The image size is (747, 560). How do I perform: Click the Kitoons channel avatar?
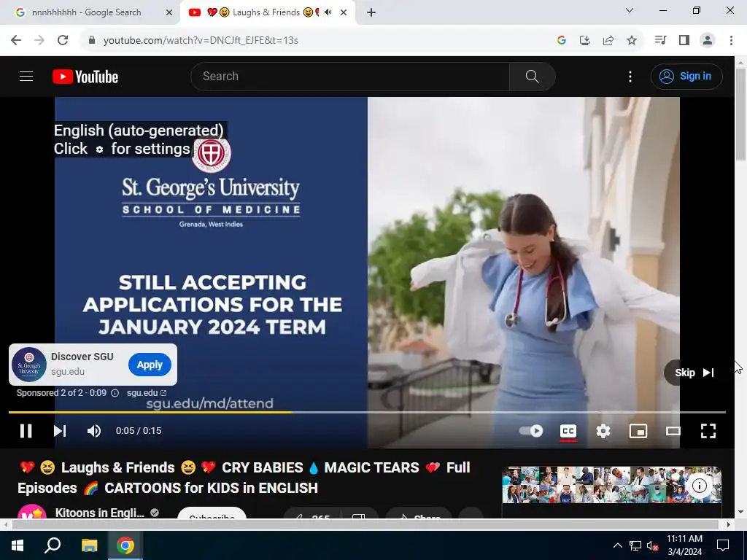[32, 511]
